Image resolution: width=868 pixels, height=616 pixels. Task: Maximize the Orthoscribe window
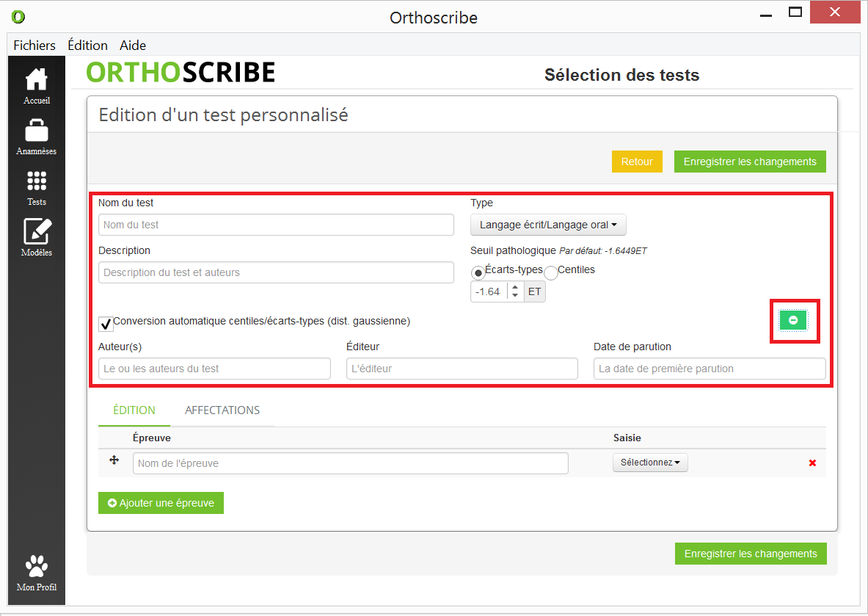pos(795,12)
